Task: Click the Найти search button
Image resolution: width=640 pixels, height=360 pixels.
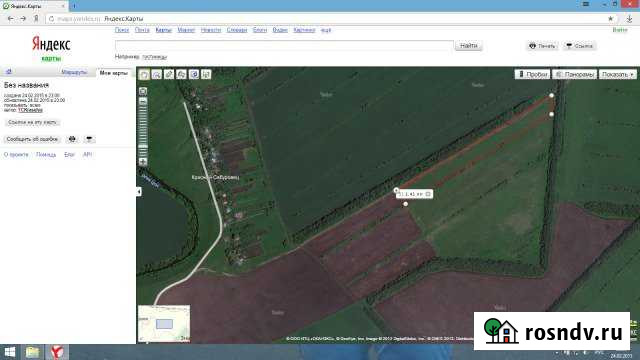Action: [x=469, y=45]
